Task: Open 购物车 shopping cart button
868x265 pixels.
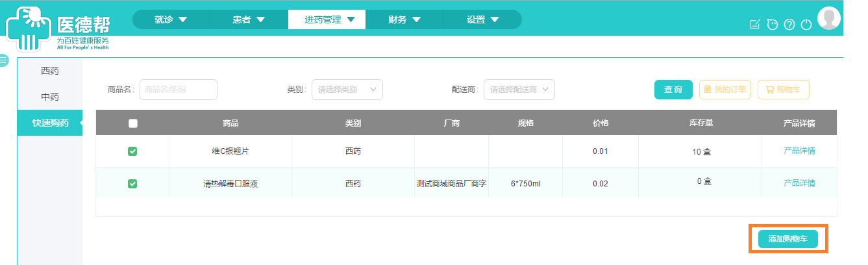Action: [783, 90]
